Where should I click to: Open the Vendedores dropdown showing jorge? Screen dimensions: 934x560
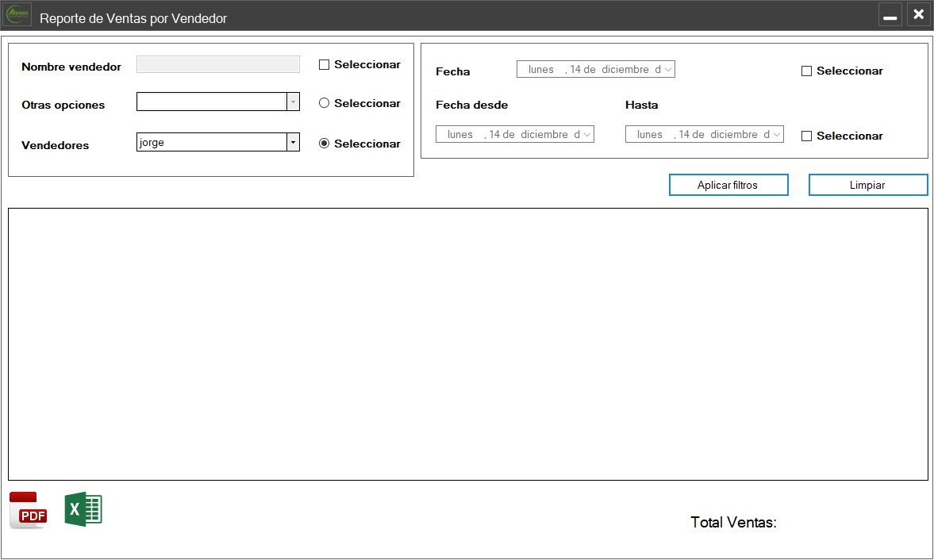pos(293,142)
